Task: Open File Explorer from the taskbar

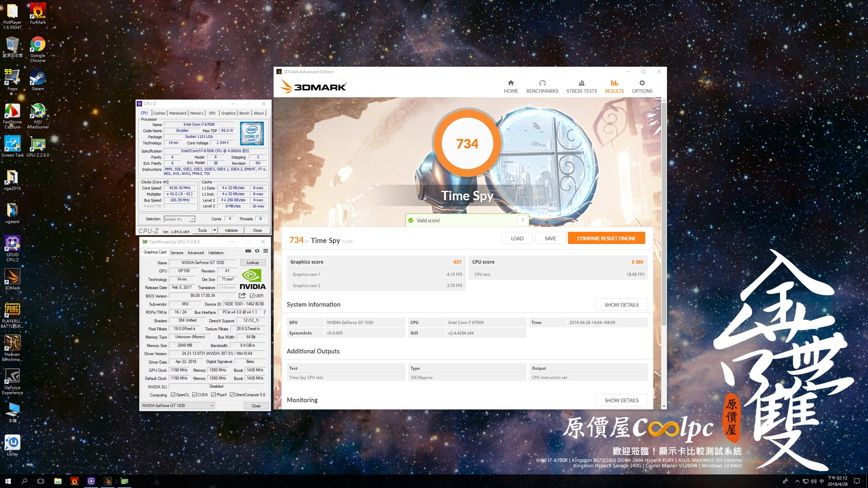Action: pos(58,481)
